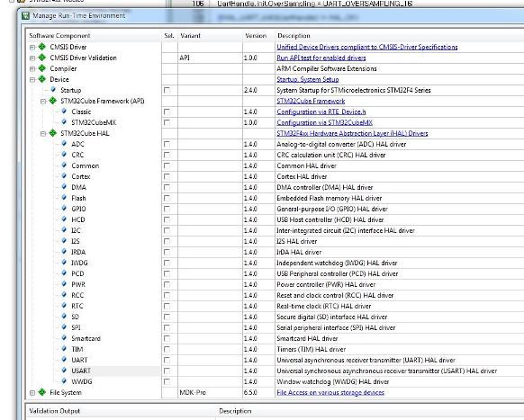Click the Sel. column header
Image resolution: width=524 pixels, height=420 pixels.
[x=169, y=36]
